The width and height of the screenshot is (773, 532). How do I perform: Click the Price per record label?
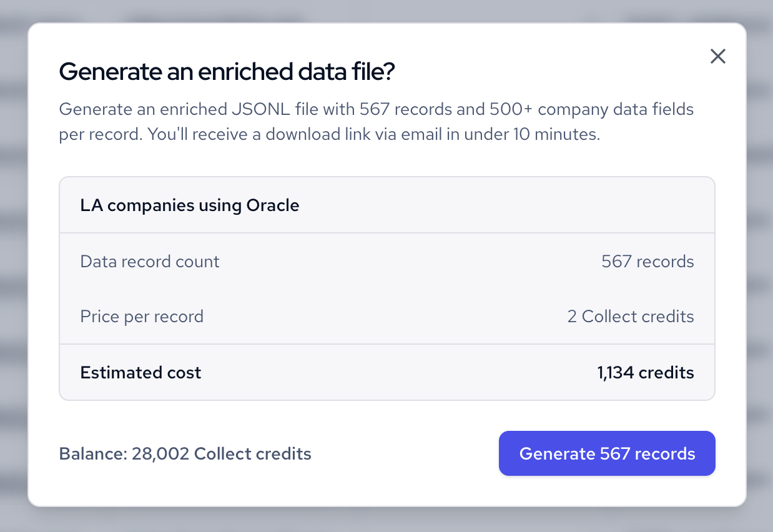click(142, 317)
